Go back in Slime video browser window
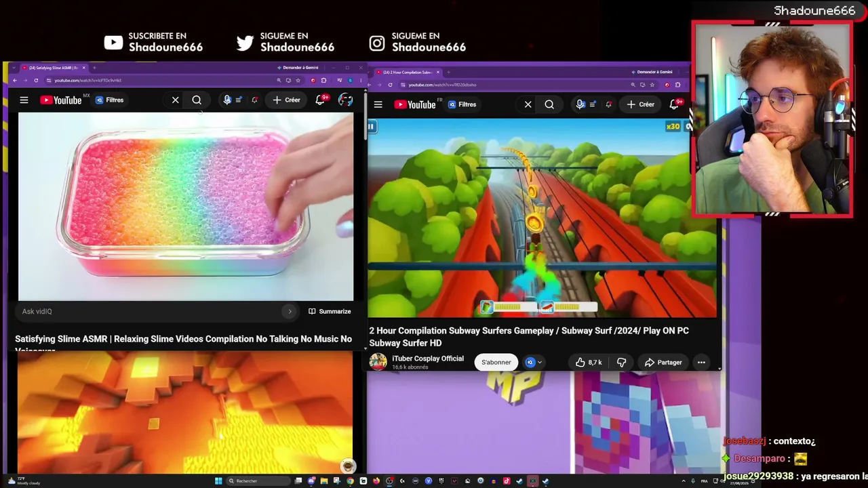This screenshot has width=868, height=488. pyautogui.click(x=15, y=80)
